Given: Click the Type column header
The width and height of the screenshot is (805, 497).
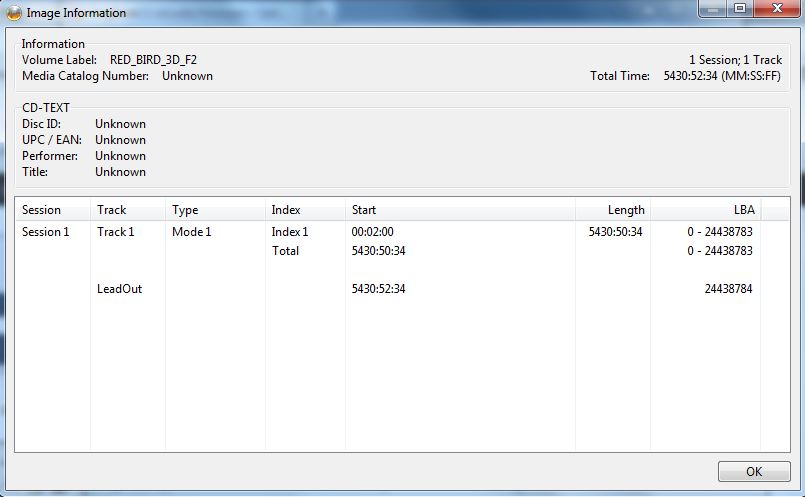Looking at the screenshot, I should pyautogui.click(x=215, y=210).
